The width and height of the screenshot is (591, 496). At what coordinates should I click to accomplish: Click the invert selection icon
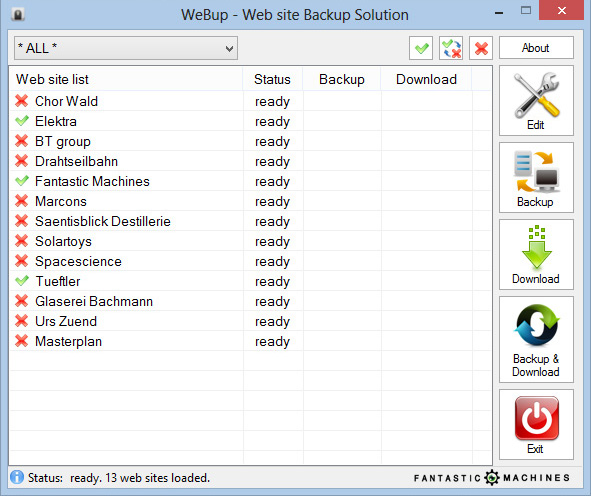pyautogui.click(x=451, y=48)
